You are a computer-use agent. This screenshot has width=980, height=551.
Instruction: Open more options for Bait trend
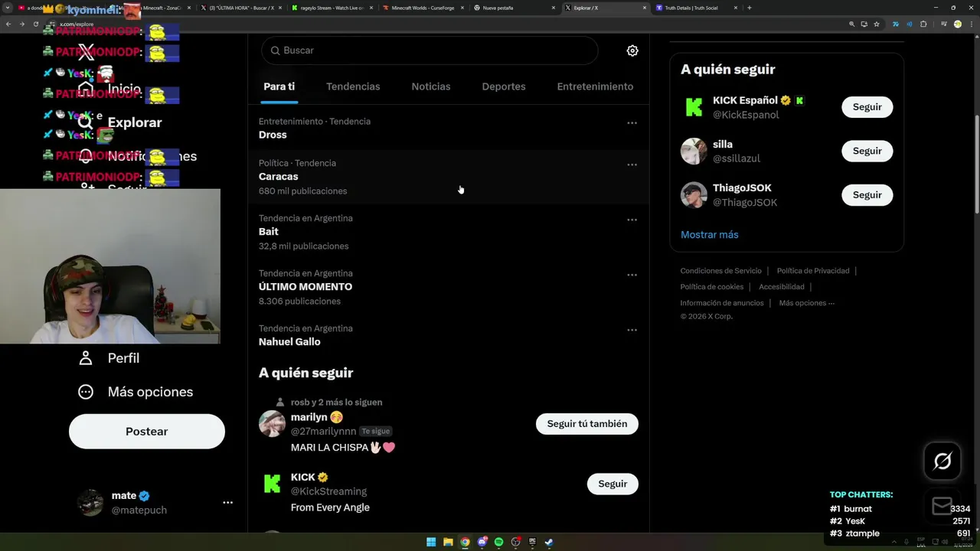point(632,220)
